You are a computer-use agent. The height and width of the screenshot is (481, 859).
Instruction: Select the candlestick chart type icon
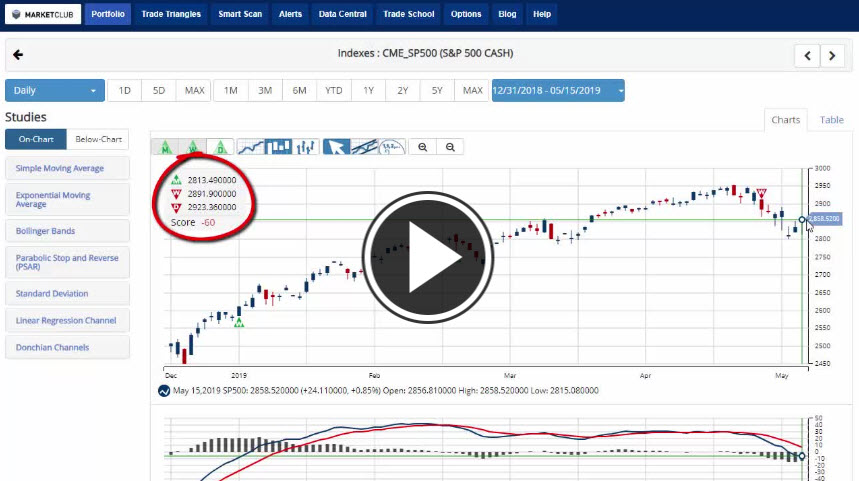(x=278, y=147)
